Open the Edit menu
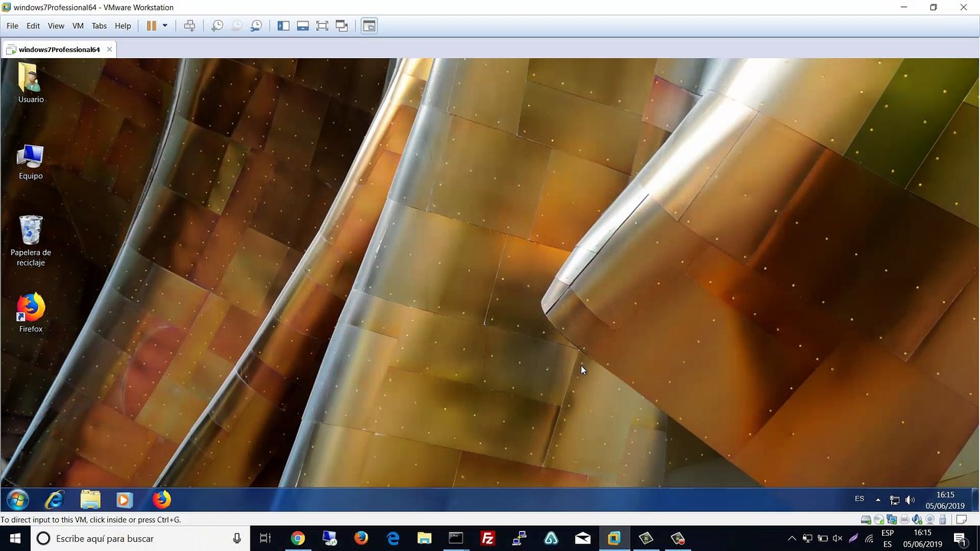Screen dimensions: 980x551 pos(33,26)
